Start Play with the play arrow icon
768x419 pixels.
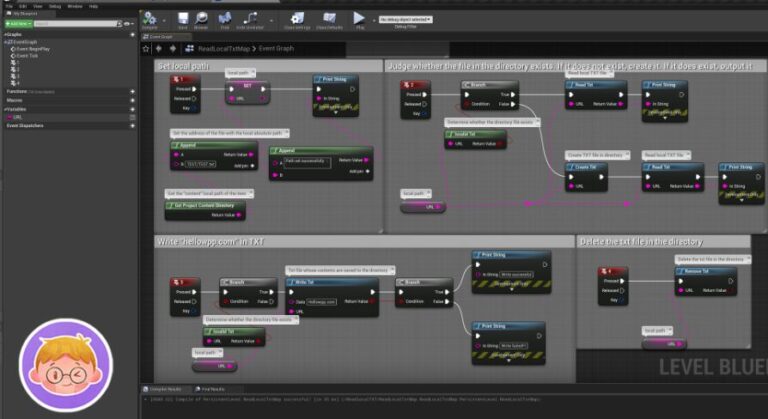point(359,18)
